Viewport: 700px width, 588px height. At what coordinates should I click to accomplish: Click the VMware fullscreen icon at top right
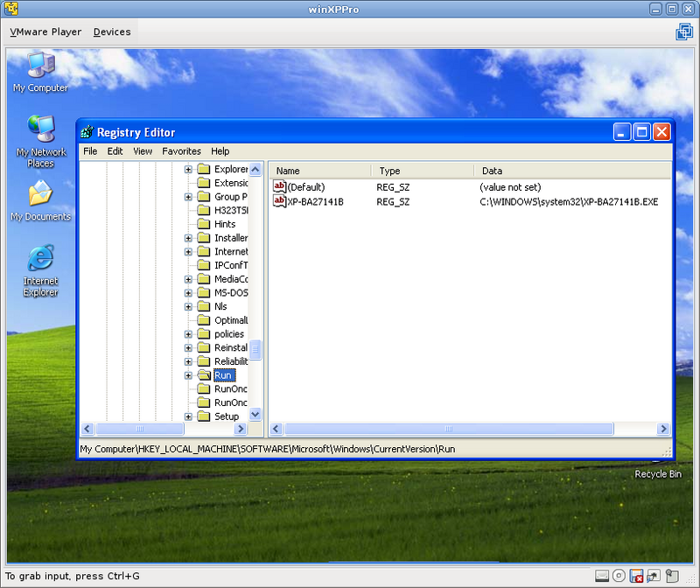pos(683,32)
